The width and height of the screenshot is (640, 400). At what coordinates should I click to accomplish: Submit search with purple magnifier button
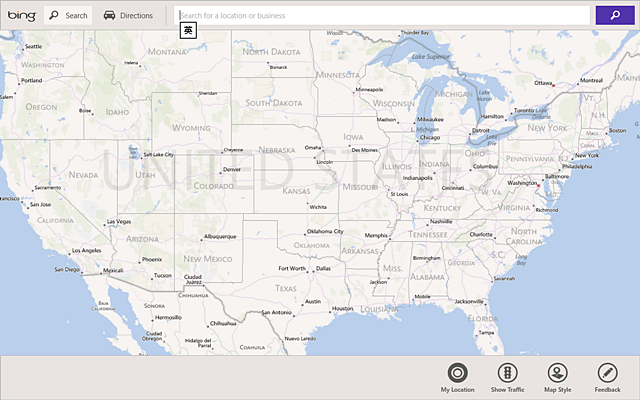(615, 16)
